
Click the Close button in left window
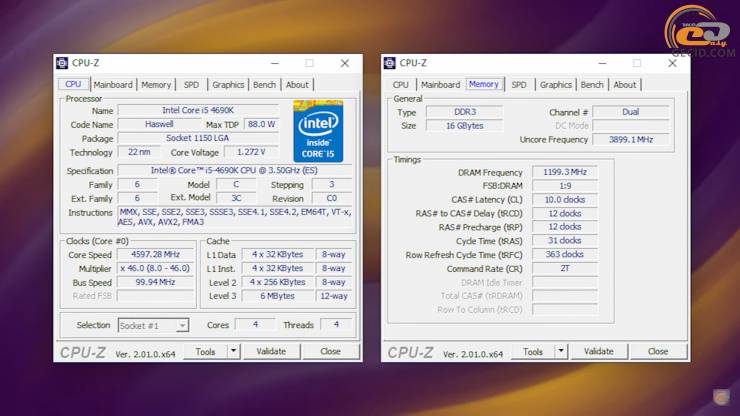(330, 351)
